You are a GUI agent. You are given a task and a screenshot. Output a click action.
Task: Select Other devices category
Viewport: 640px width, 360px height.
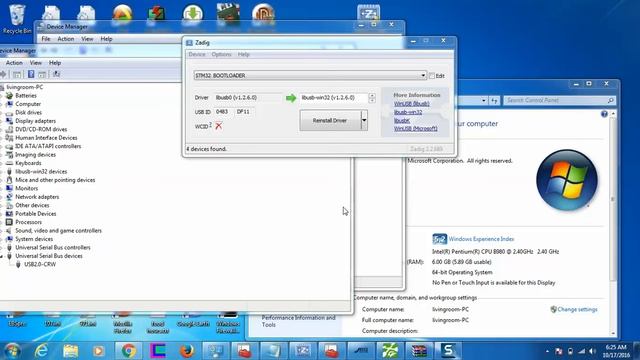pos(32,205)
